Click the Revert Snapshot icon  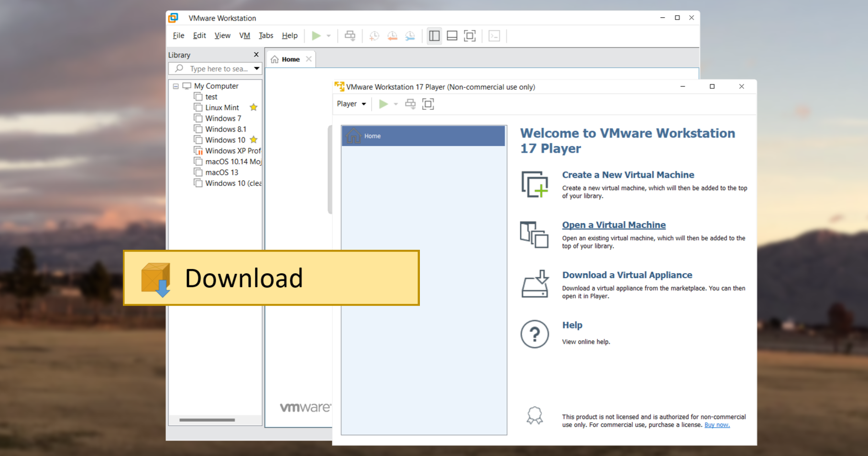(x=392, y=35)
